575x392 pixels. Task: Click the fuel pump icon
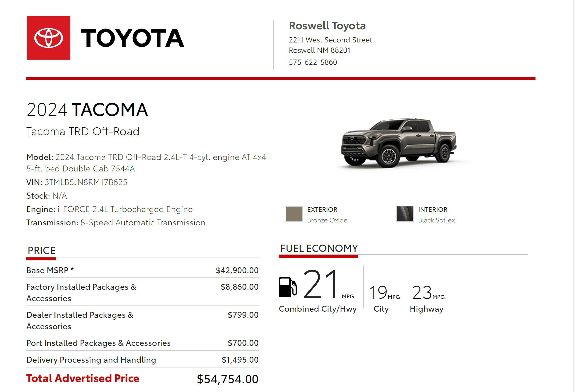[287, 287]
